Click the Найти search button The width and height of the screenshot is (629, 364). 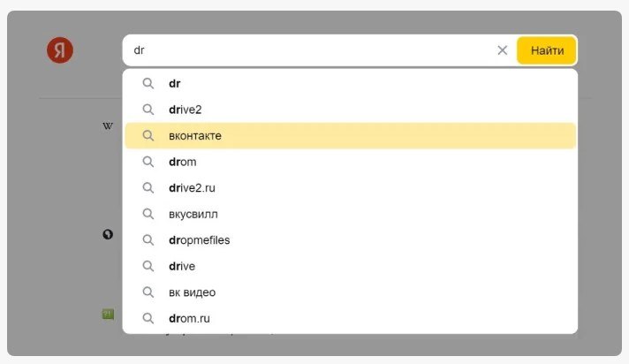[547, 50]
